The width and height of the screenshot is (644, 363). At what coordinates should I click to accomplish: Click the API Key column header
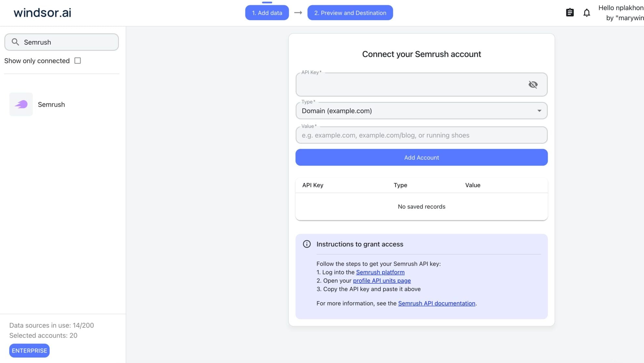coord(313,185)
